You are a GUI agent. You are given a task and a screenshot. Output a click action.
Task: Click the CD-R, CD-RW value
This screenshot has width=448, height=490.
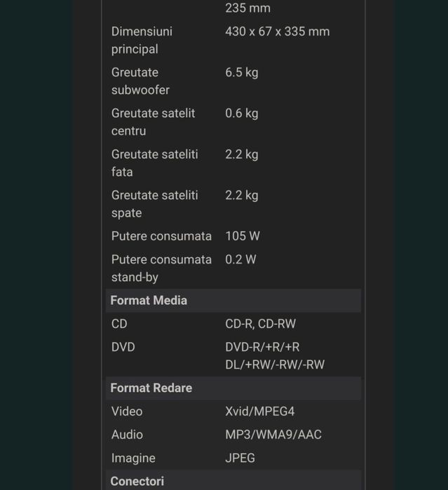pyautogui.click(x=260, y=324)
